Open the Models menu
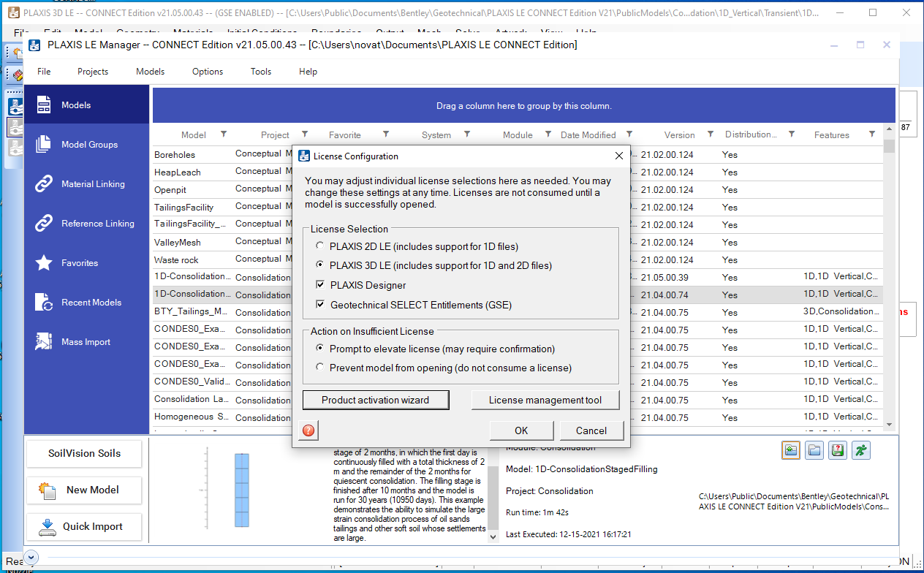924x573 pixels. 150,72
